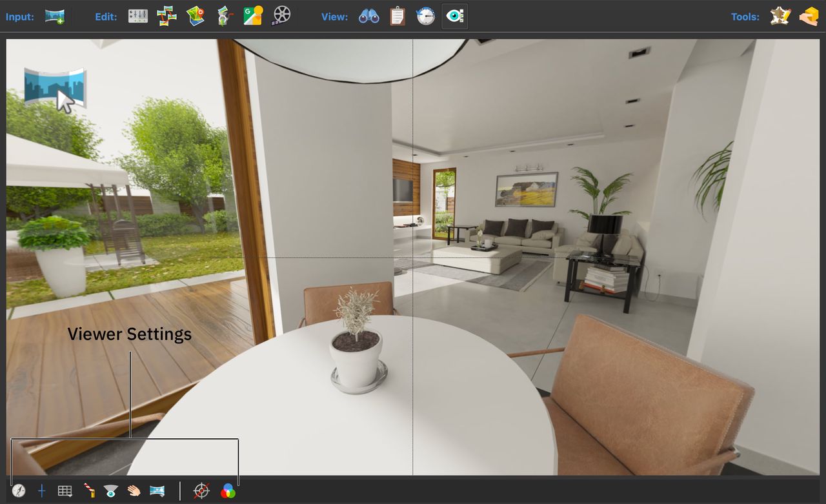Click the panorama hotspot in the viewer
Screen dimensions: 826x504
point(55,89)
